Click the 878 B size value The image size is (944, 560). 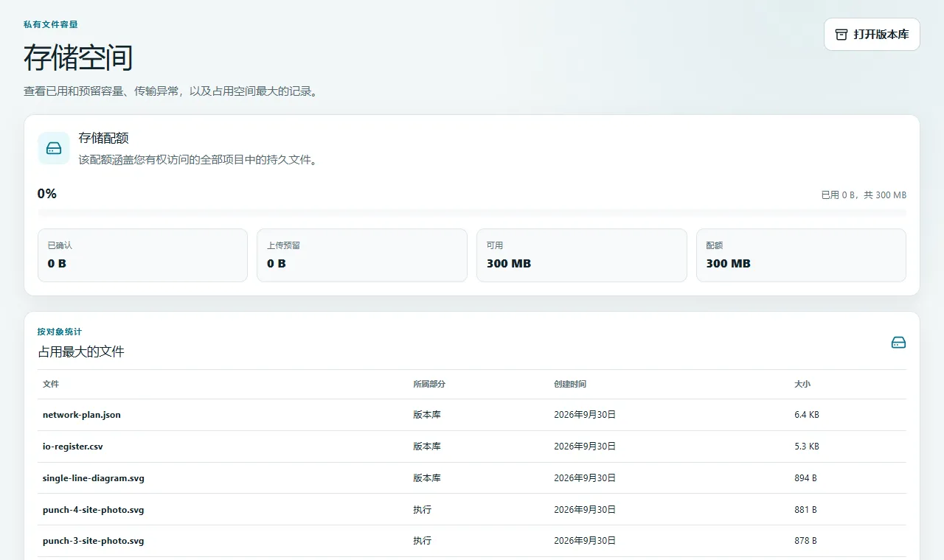805,541
